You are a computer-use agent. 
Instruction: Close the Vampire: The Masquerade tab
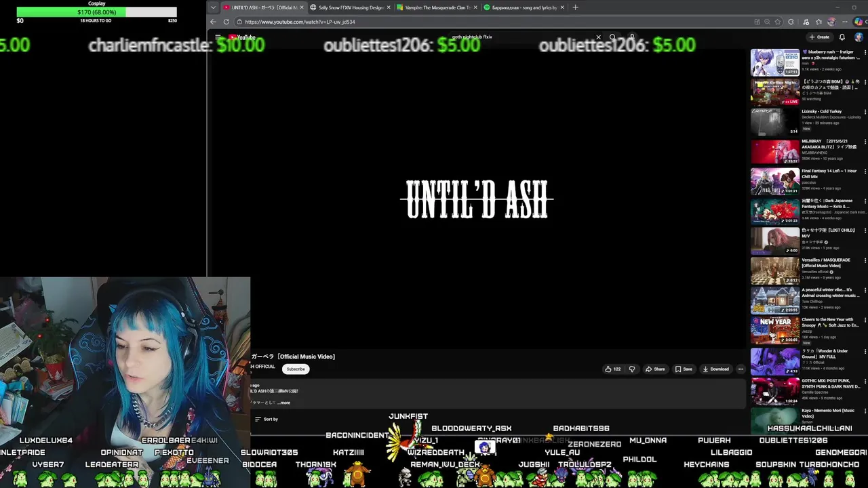pyautogui.click(x=475, y=7)
